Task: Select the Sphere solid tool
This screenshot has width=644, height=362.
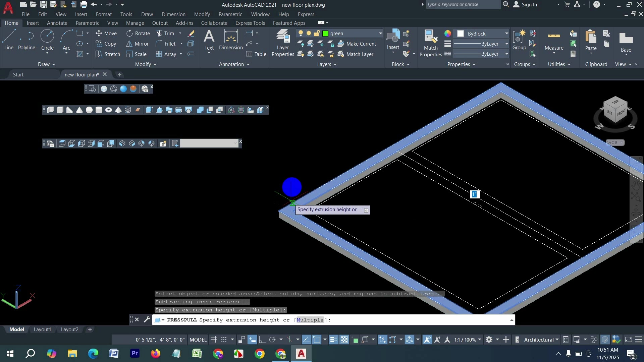Action: click(89, 110)
